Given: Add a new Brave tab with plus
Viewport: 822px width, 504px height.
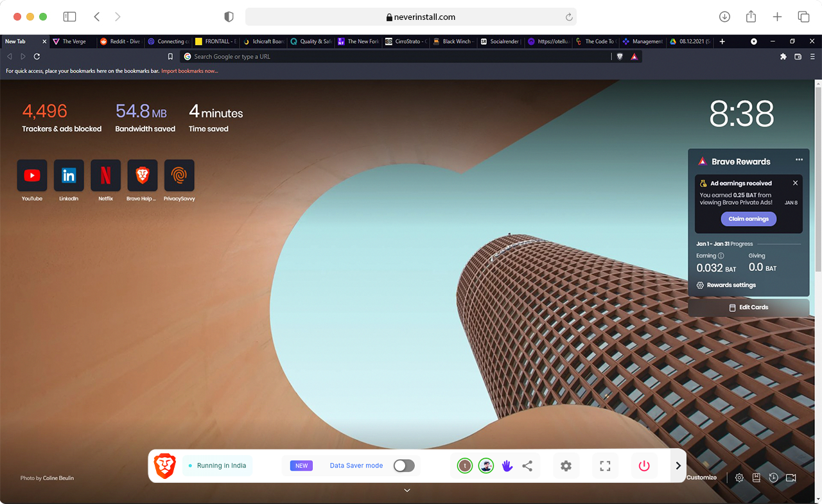Looking at the screenshot, I should pos(722,41).
